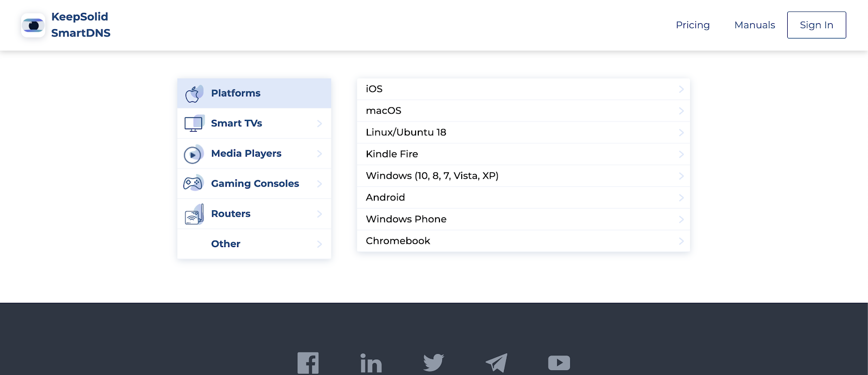Click the Media Players play icon
Screen dimensions: 868x375
point(194,154)
